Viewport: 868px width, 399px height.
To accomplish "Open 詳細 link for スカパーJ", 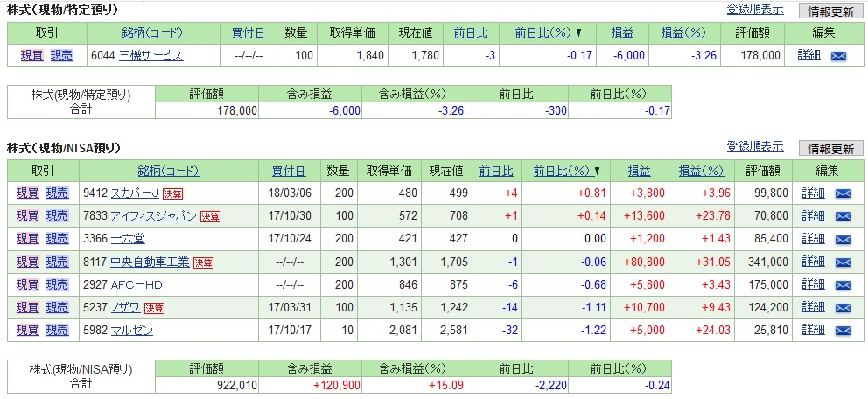I will 813,193.
